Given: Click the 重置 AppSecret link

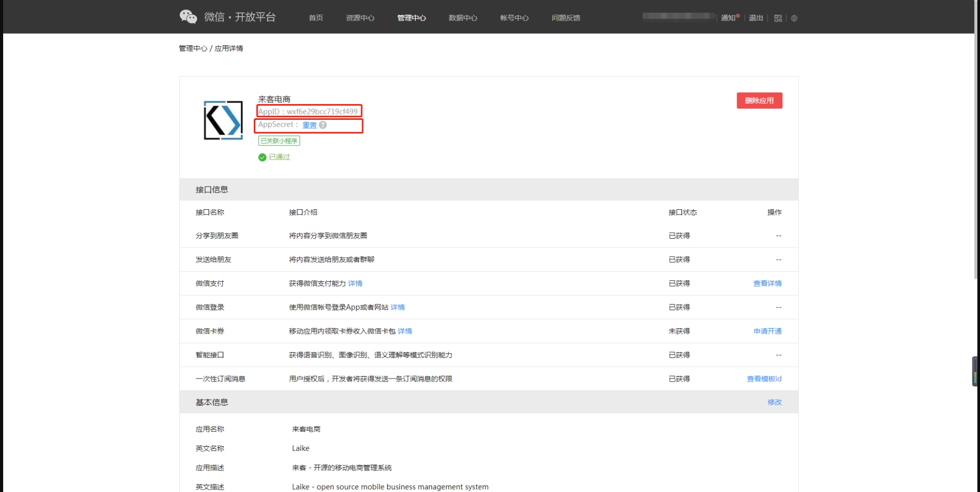Looking at the screenshot, I should coord(310,125).
